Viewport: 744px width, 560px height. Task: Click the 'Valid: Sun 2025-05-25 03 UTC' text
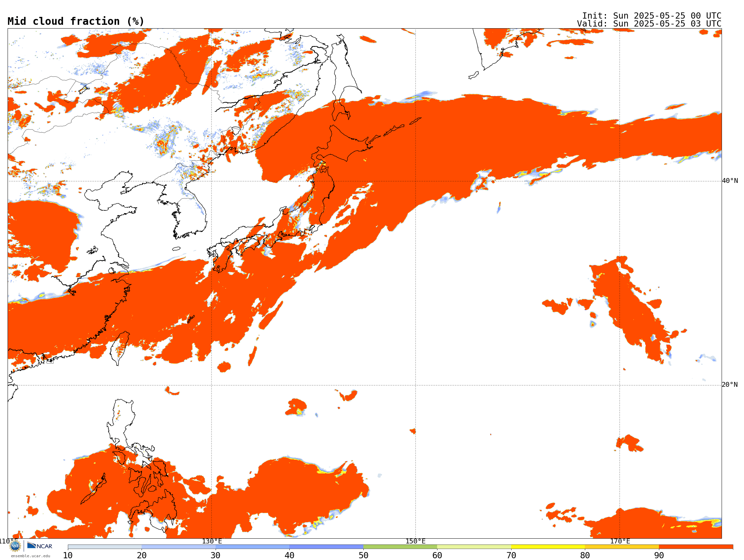[x=649, y=24]
